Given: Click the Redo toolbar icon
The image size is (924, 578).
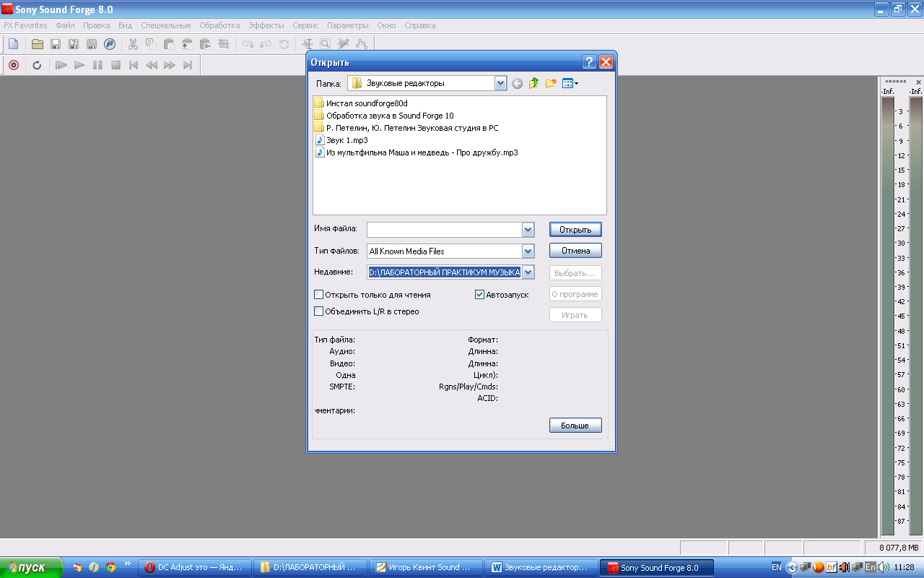Looking at the screenshot, I should (x=266, y=44).
